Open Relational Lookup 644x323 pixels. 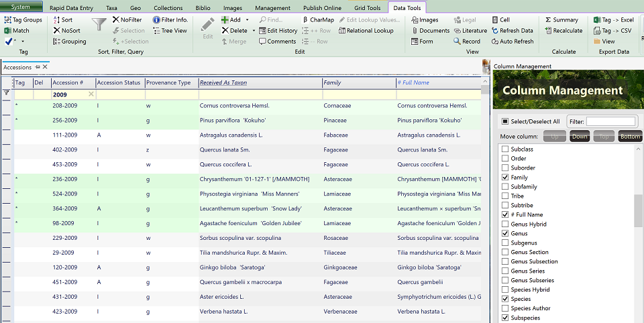pos(366,30)
